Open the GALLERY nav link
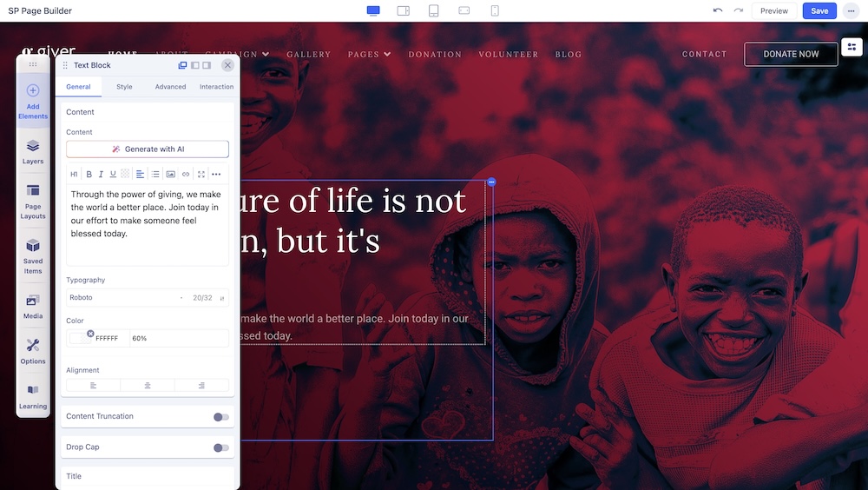This screenshot has width=868, height=490. pos(308,55)
